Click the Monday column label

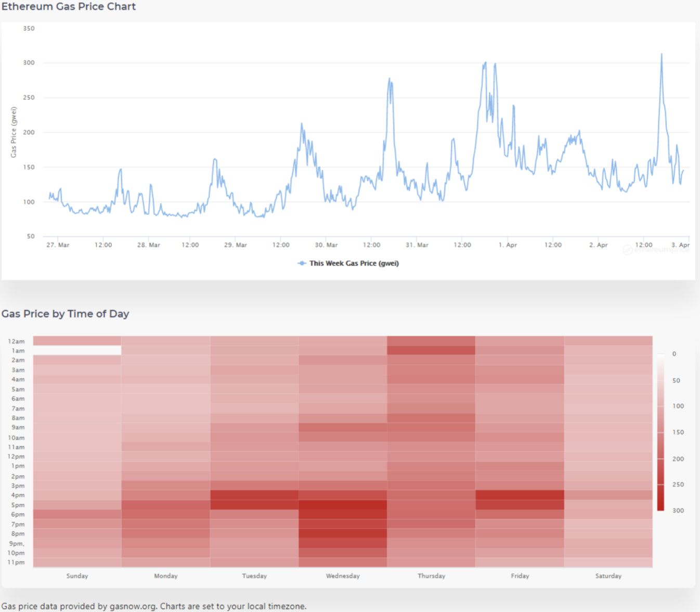click(166, 576)
